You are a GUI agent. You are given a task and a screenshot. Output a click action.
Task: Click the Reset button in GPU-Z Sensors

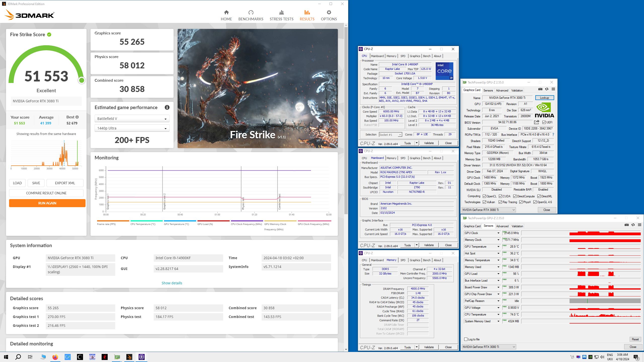click(x=635, y=339)
